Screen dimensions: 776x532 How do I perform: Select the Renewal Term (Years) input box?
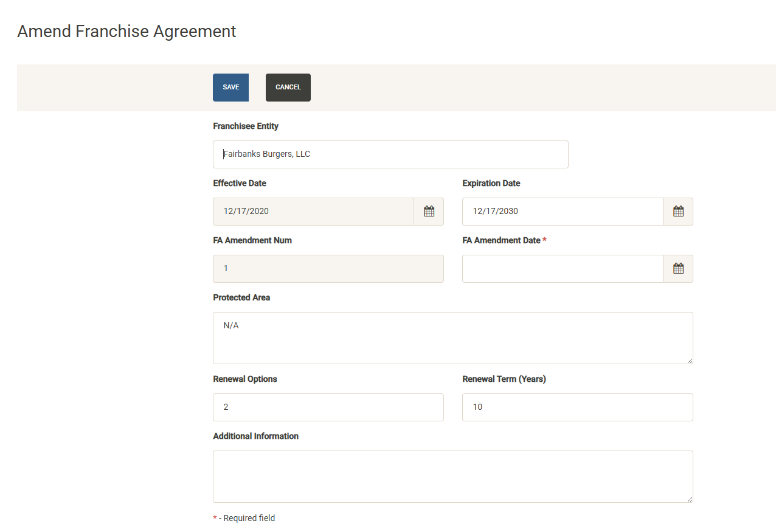point(578,407)
